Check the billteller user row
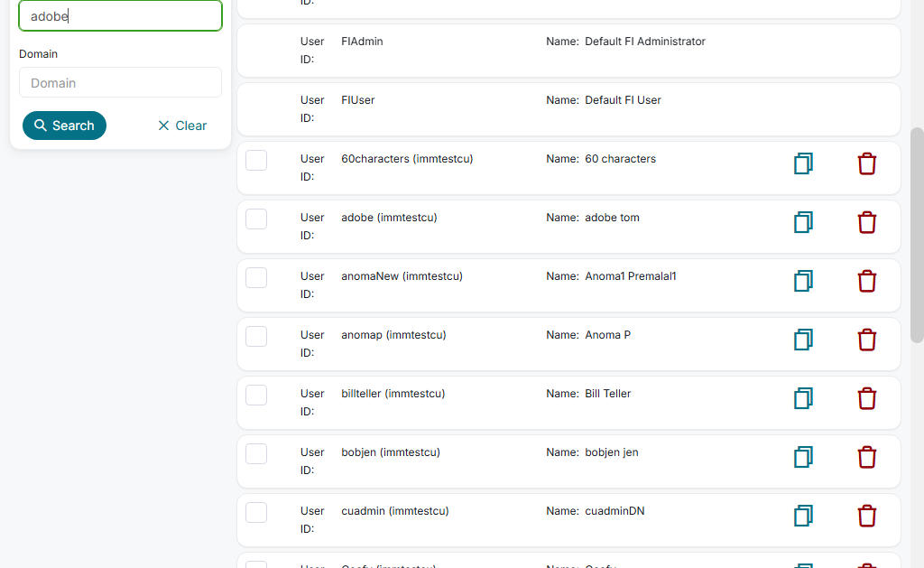The height and width of the screenshot is (568, 924). [256, 395]
